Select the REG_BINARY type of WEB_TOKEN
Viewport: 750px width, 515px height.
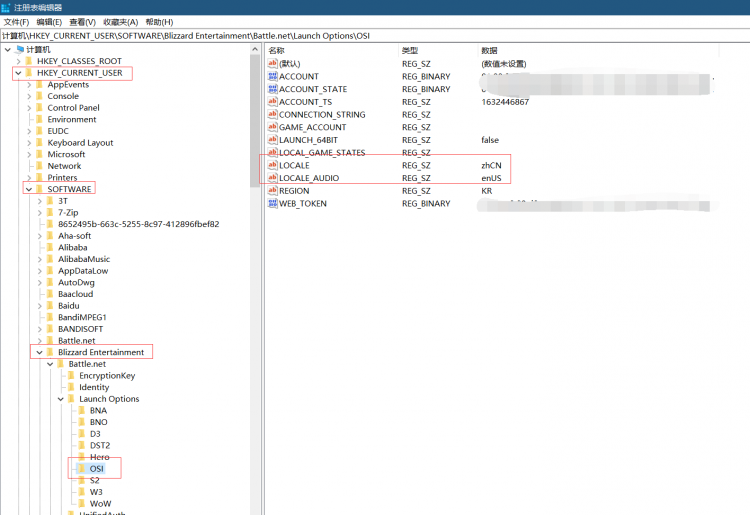426,203
